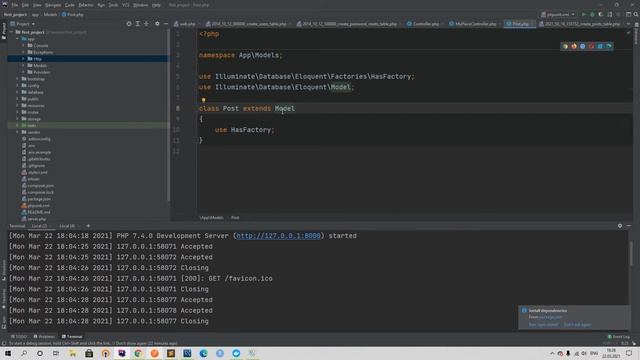Click the Model class name in editor
Image resolution: width=640 pixels, height=360 pixels.
point(284,109)
